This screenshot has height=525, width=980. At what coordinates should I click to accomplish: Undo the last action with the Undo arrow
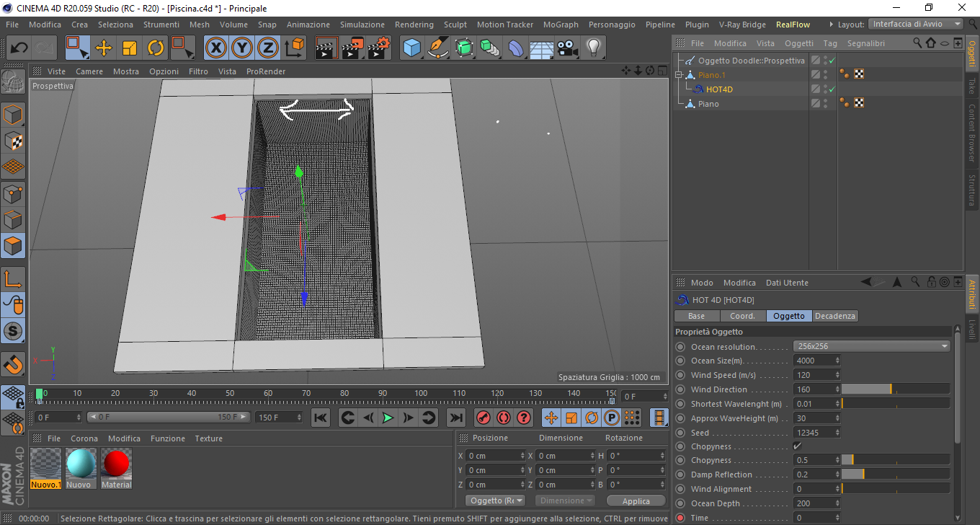[x=19, y=48]
